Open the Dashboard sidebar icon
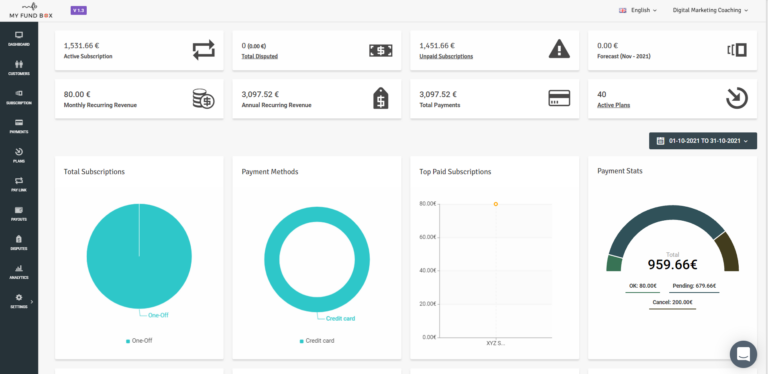 point(19,35)
